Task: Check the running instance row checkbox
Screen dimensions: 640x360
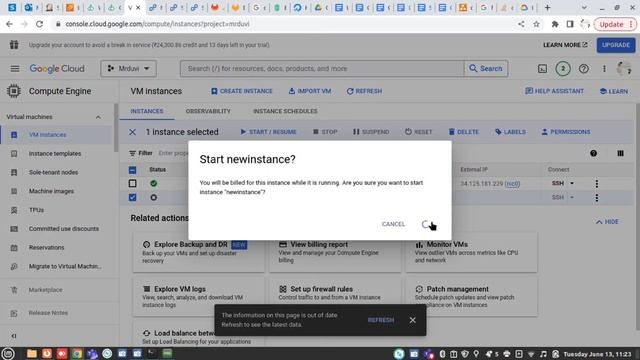Action: point(132,183)
